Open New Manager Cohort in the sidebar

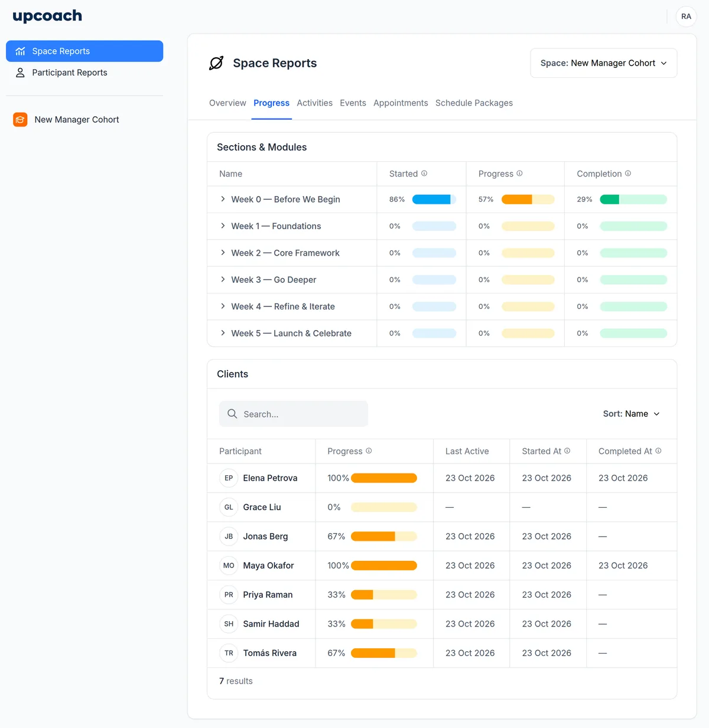click(84, 120)
